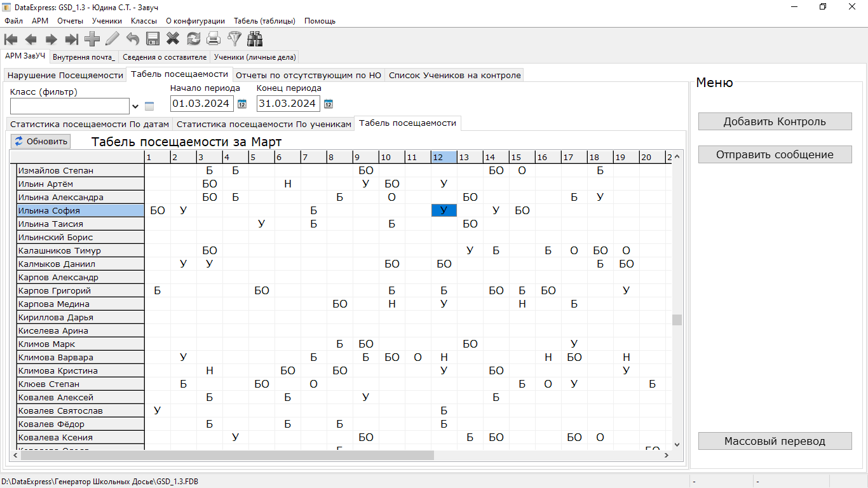Expand the Класс (фильтр) dropdown arrow
Viewport: 868px width, 488px height.
pyautogui.click(x=135, y=106)
